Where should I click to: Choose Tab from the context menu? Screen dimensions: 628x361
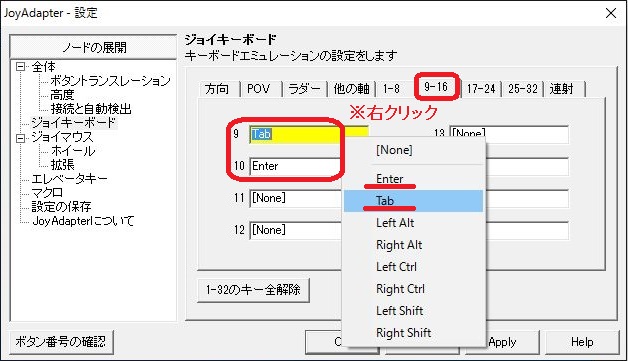pyautogui.click(x=414, y=201)
